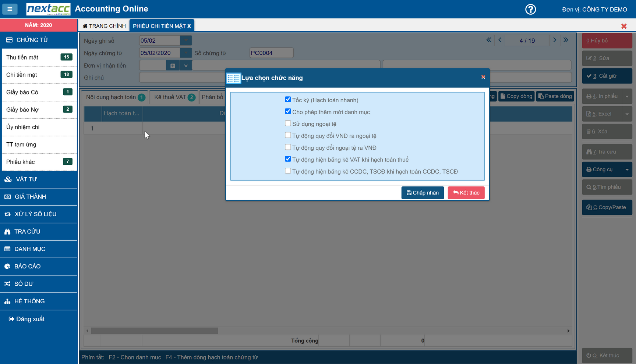Open the help question mark icon

coord(530,9)
